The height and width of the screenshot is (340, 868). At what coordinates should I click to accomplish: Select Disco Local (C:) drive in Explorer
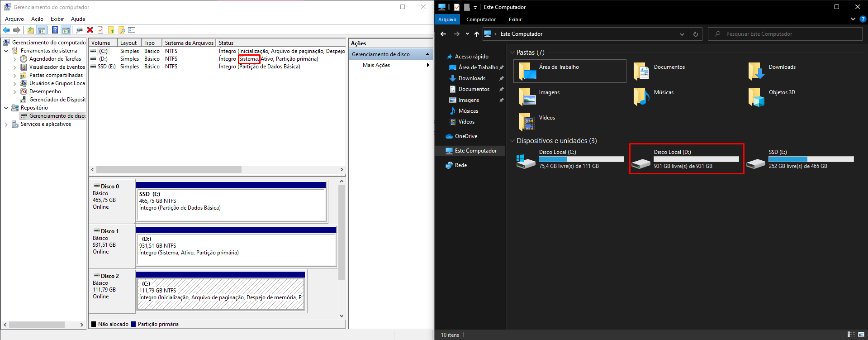pos(570,159)
